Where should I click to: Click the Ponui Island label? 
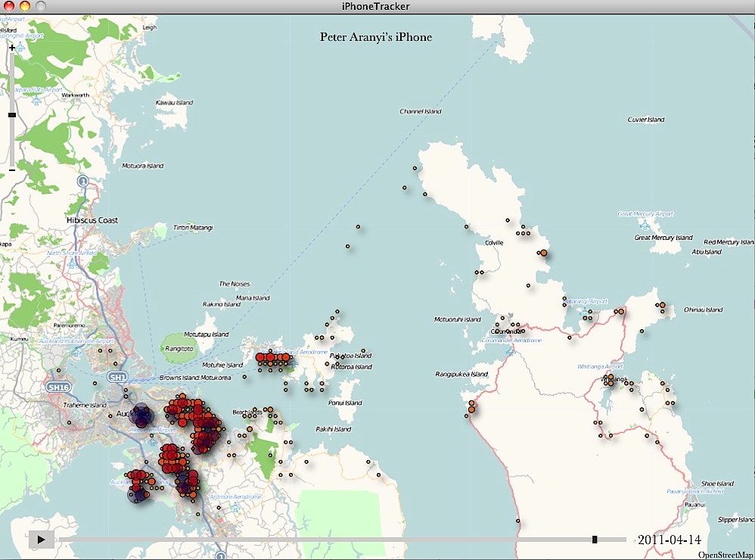tap(345, 403)
